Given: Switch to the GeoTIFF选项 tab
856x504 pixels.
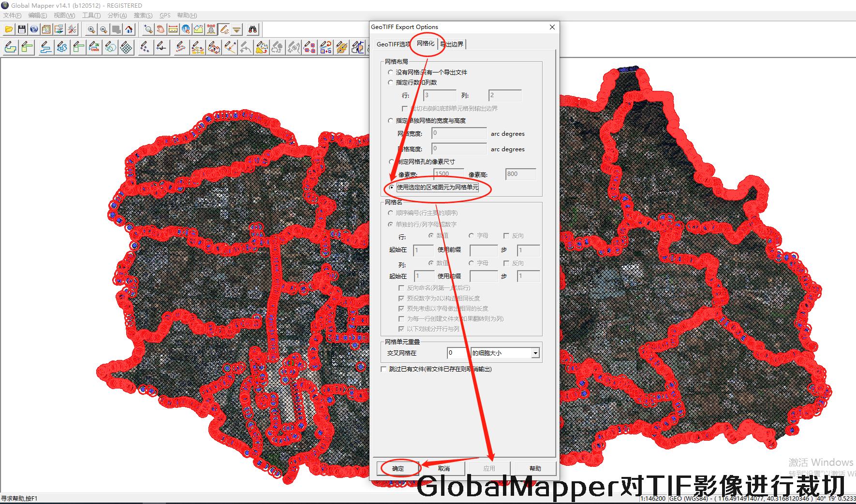Looking at the screenshot, I should pos(392,44).
